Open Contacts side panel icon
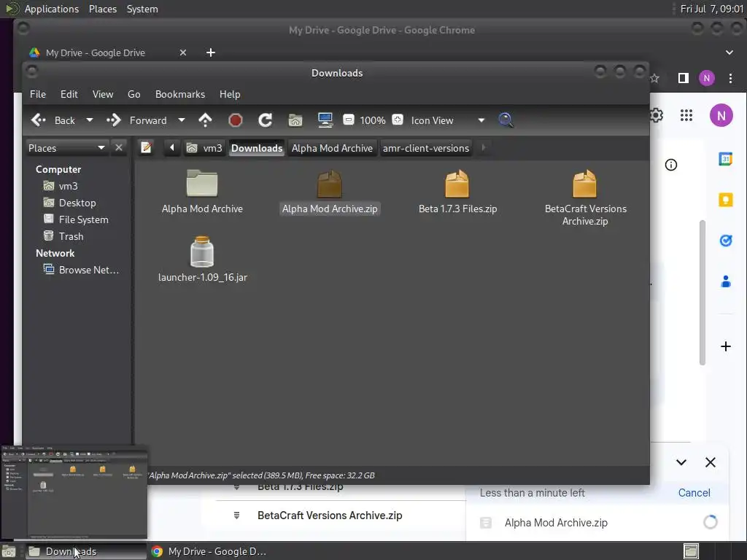This screenshot has height=560, width=747. click(726, 282)
